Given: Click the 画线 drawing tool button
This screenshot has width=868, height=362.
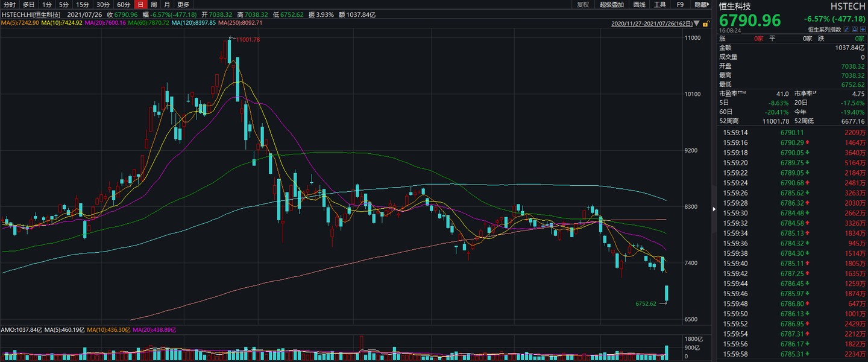Looking at the screenshot, I should coord(640,5).
